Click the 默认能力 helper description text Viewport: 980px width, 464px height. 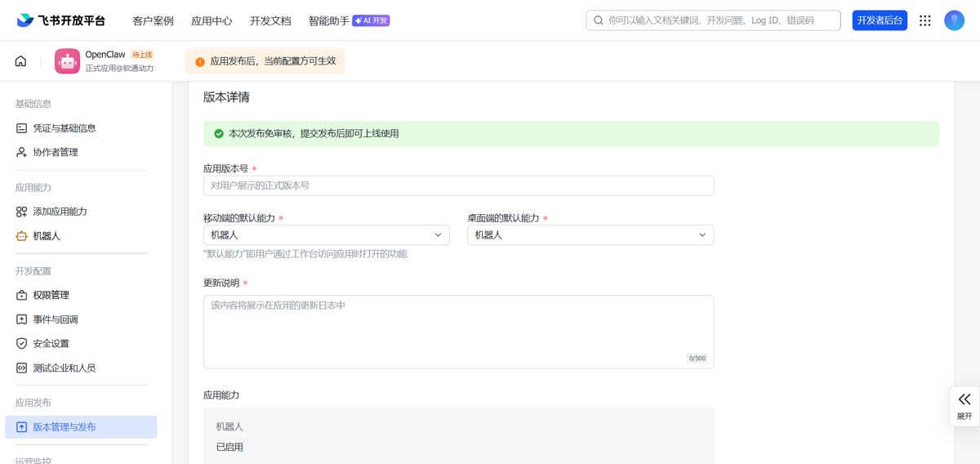(x=305, y=254)
